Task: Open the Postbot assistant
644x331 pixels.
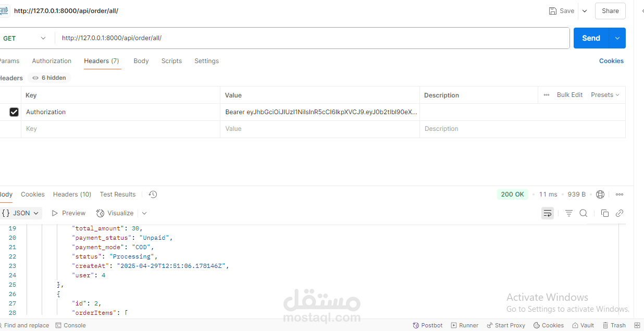Action: pos(428,325)
